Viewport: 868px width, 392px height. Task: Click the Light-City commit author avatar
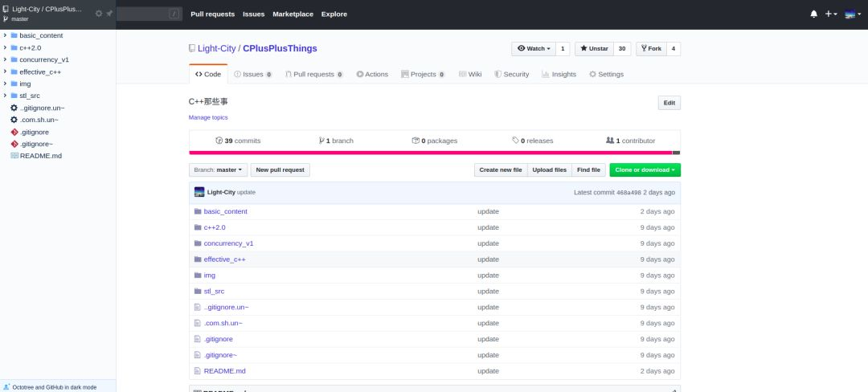click(199, 193)
